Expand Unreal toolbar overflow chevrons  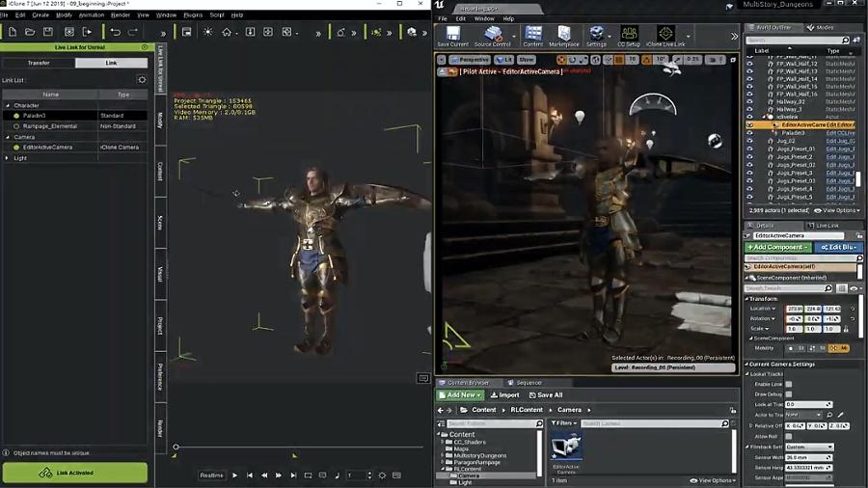tap(734, 37)
